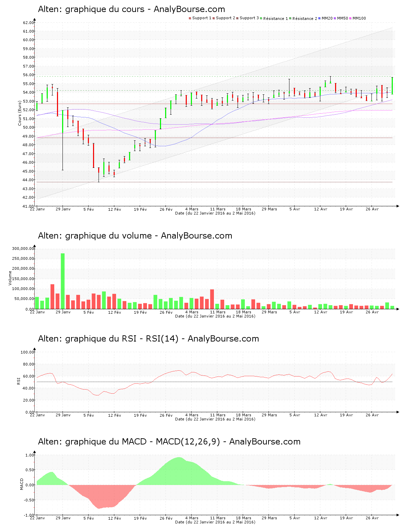Viewport: 412px width, 532px height.
Task: Select the Support 2 legend label
Action: 226,18
